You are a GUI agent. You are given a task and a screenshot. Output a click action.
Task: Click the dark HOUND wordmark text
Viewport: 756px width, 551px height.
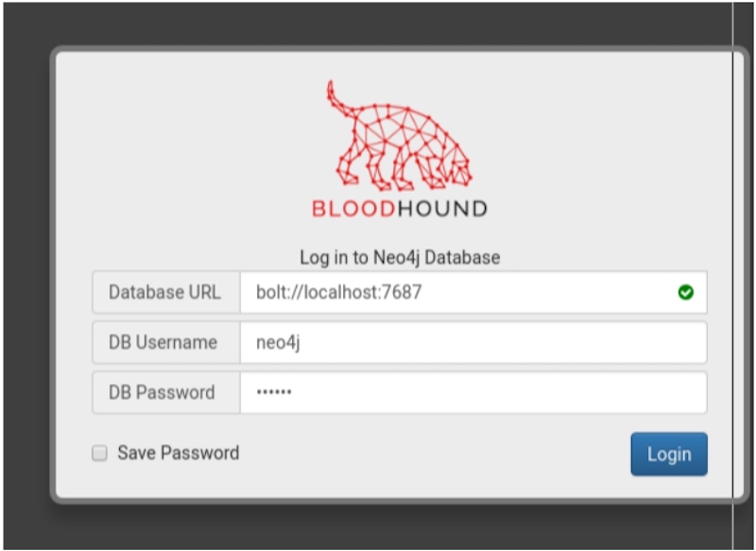(x=441, y=209)
